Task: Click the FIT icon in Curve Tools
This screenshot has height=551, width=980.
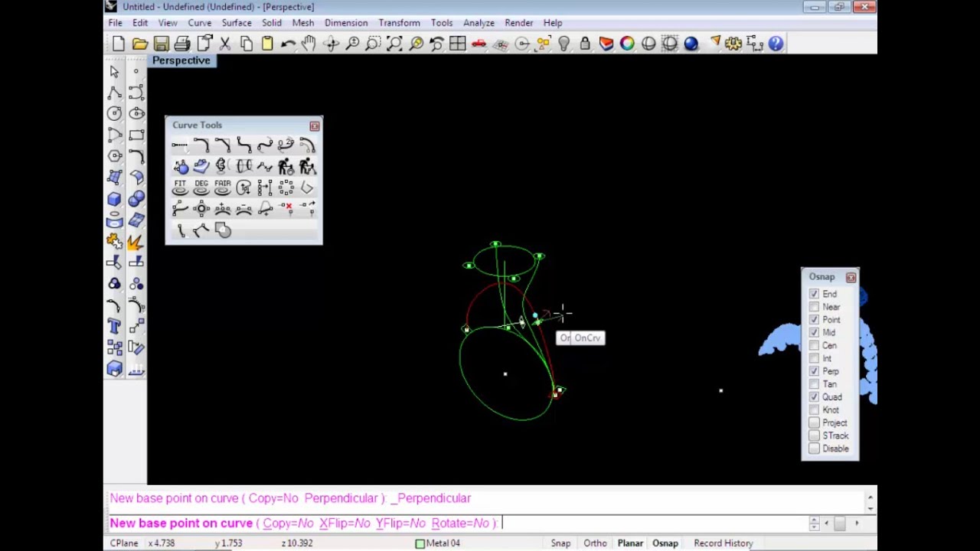Action: [x=180, y=187]
